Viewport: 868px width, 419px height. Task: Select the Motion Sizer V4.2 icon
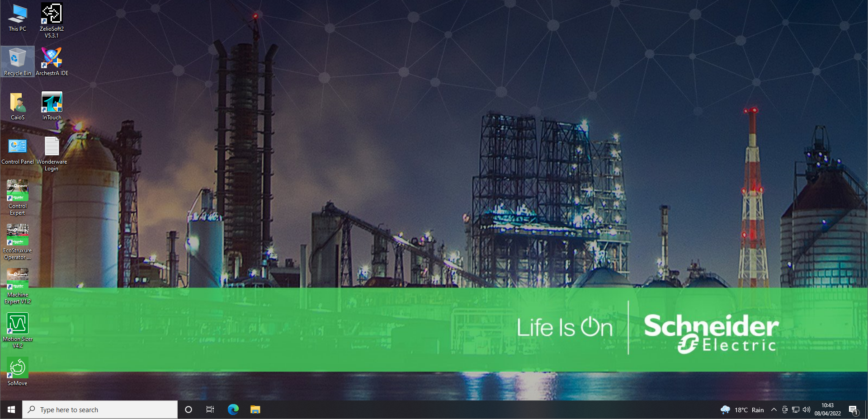tap(18, 330)
